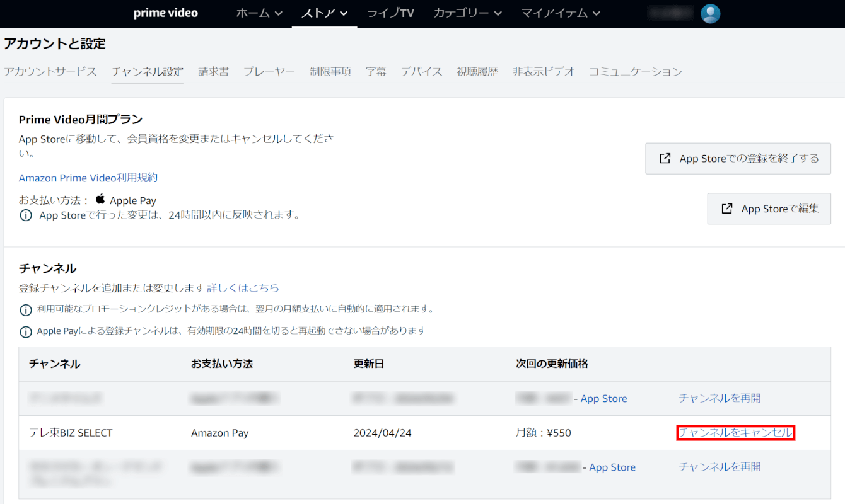The height and width of the screenshot is (504, 845).
Task: Click the prime video logo
Action: pyautogui.click(x=165, y=13)
